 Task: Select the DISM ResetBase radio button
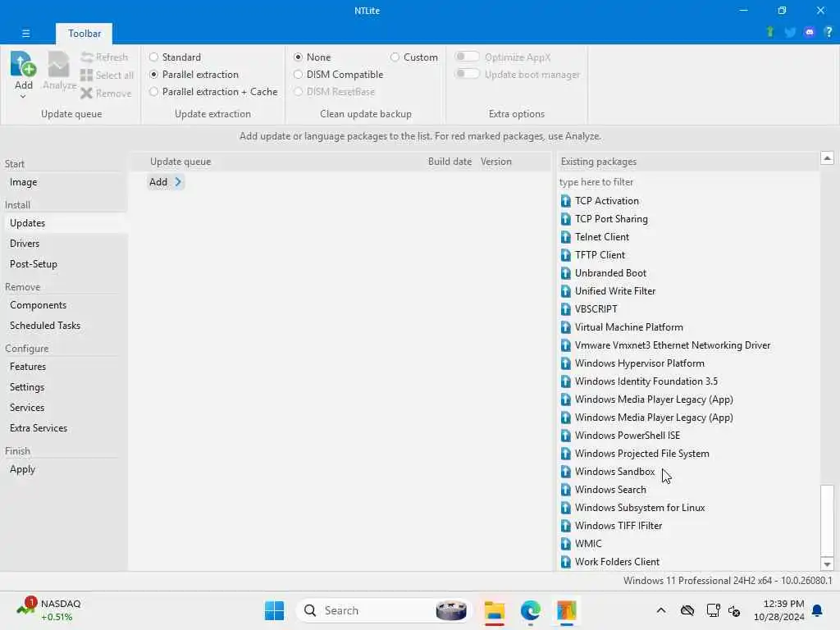pyautogui.click(x=298, y=92)
